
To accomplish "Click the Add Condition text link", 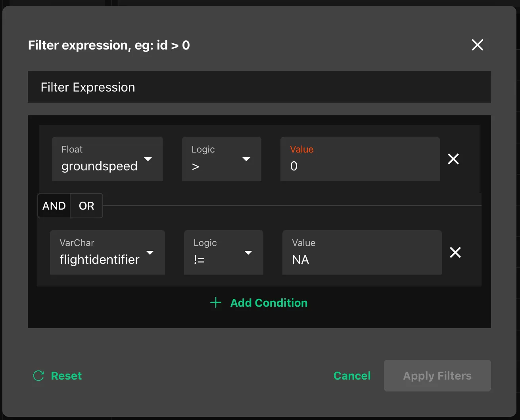I will coord(269,303).
